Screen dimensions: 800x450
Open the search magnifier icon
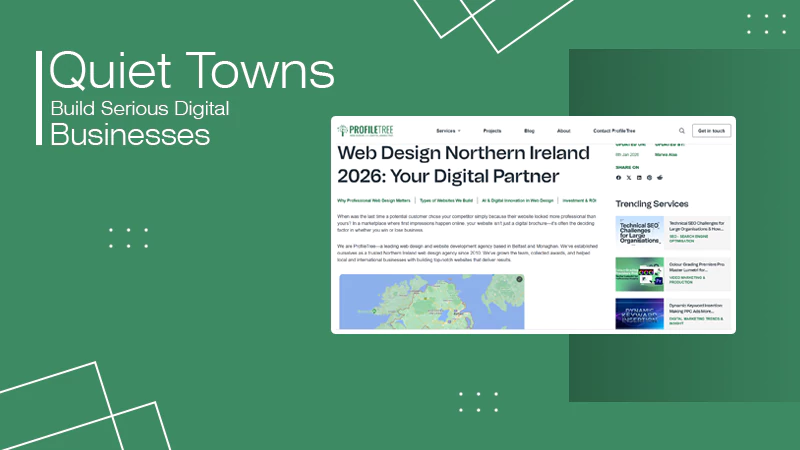coord(682,131)
